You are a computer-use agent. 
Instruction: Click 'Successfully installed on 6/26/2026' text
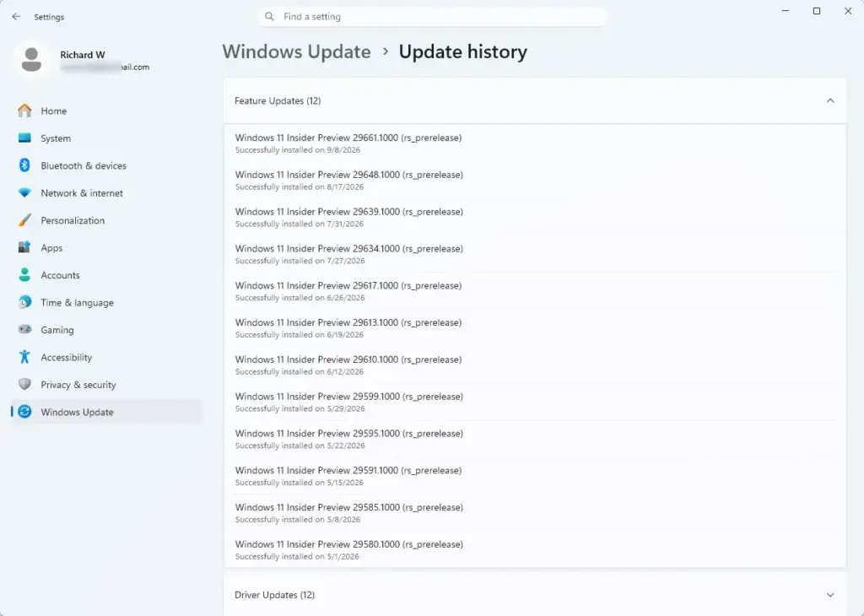point(300,298)
